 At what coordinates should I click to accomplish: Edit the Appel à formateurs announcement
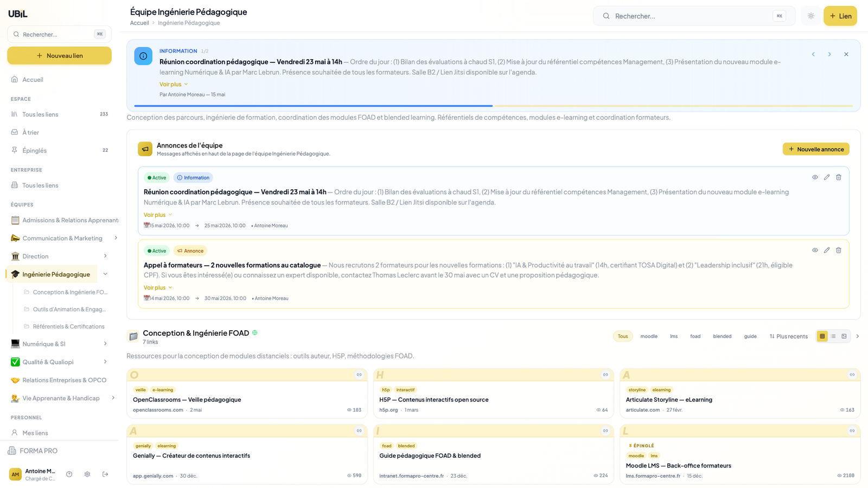[x=827, y=251]
